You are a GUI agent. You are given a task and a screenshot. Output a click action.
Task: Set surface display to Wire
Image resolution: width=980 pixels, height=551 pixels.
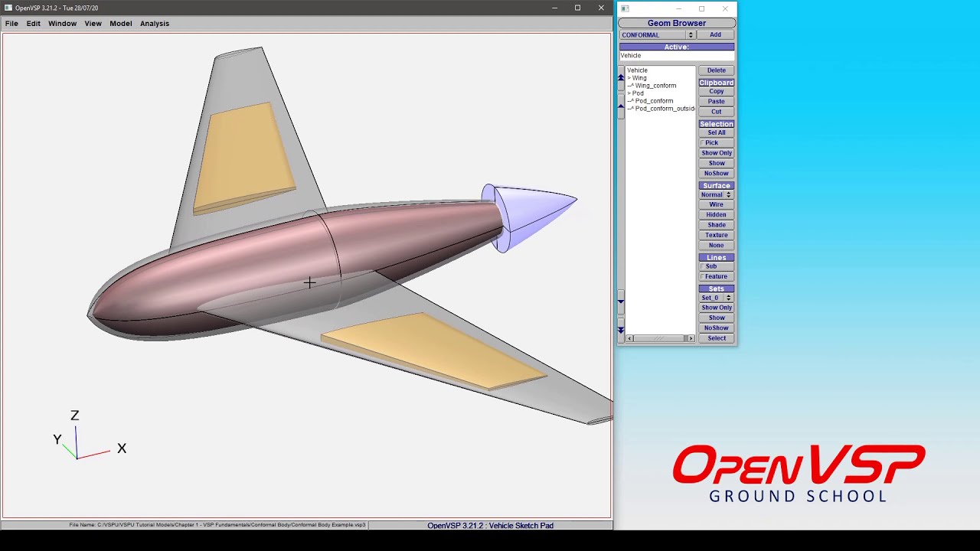pos(717,204)
